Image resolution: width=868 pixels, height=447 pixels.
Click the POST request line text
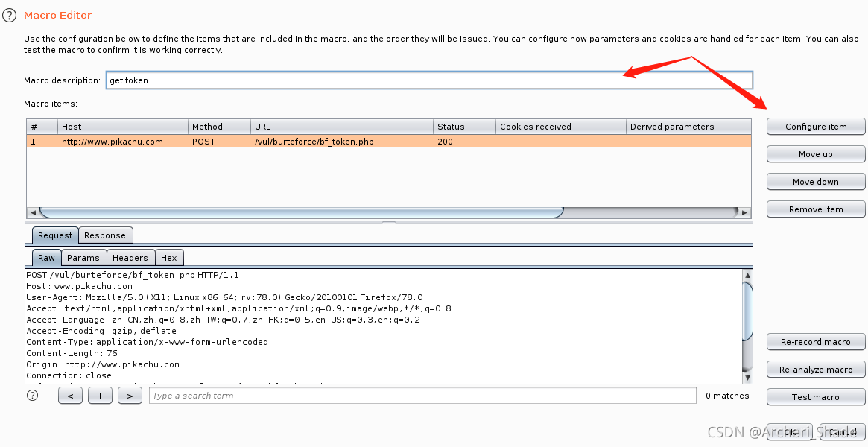point(133,275)
